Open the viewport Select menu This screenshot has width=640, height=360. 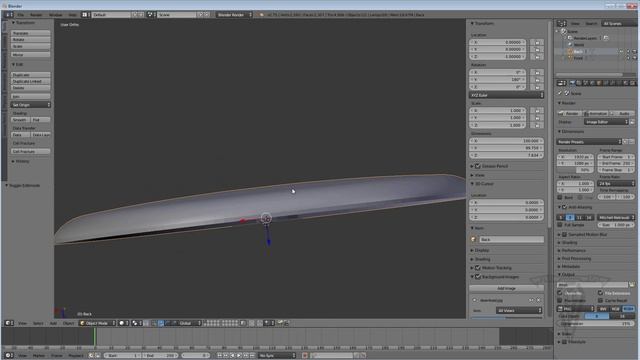(x=38, y=323)
